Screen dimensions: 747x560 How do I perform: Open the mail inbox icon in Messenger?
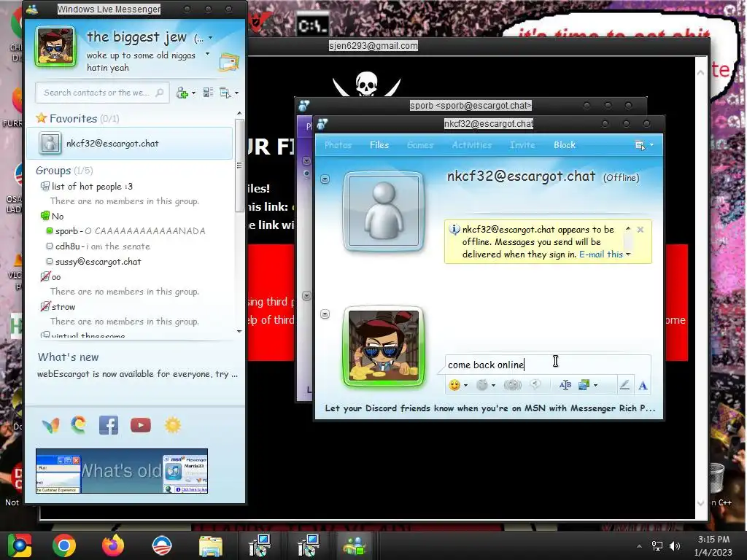coord(228,62)
